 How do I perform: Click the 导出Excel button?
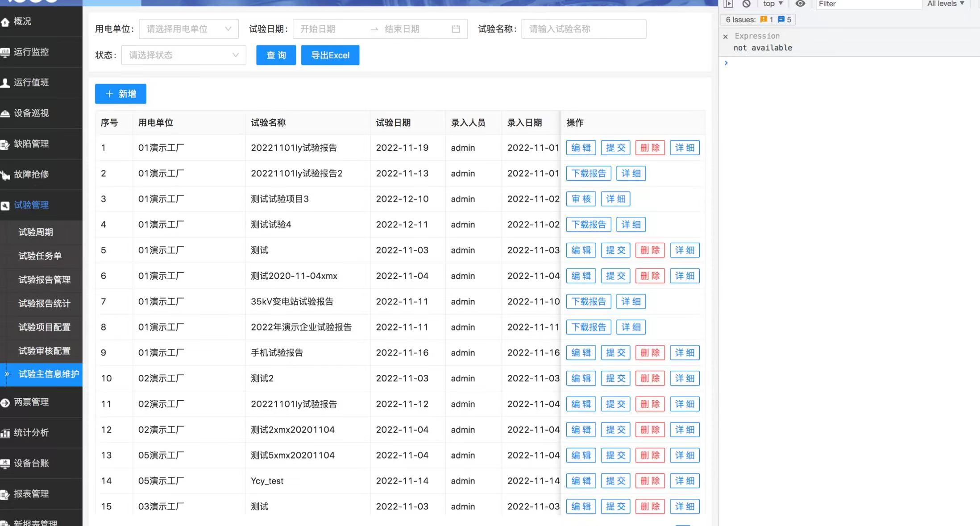[x=330, y=55]
